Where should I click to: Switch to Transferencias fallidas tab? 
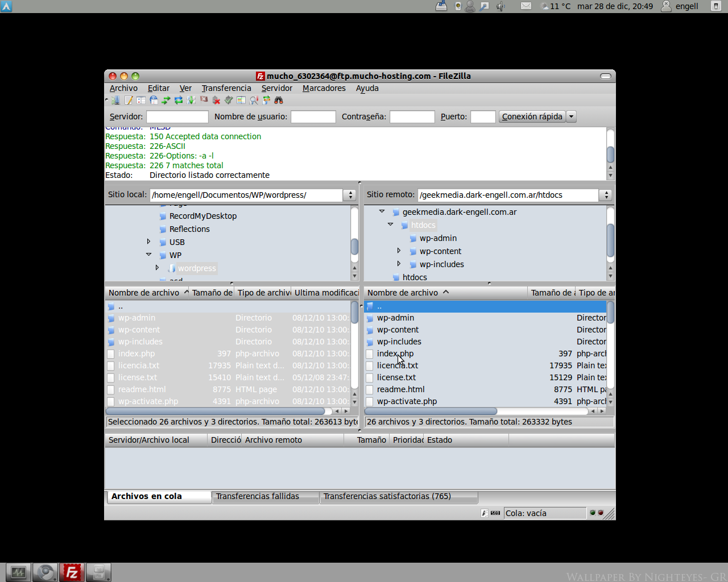coord(265,497)
